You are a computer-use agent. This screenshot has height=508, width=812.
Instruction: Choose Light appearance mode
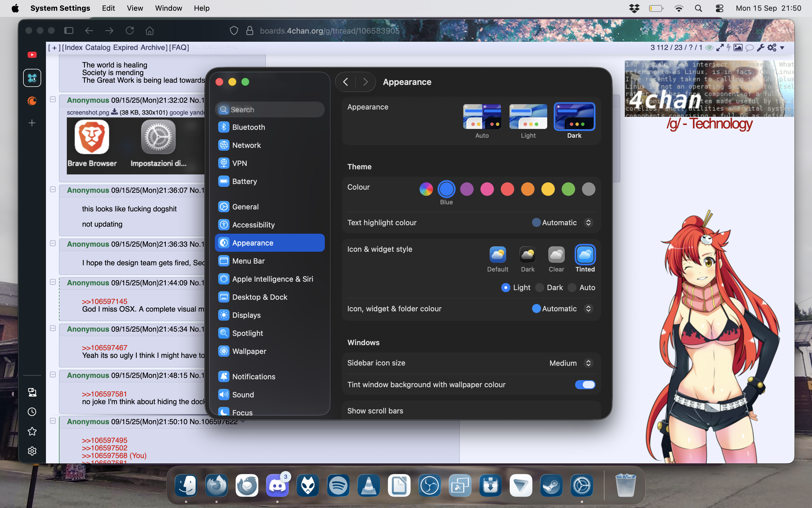(x=528, y=117)
